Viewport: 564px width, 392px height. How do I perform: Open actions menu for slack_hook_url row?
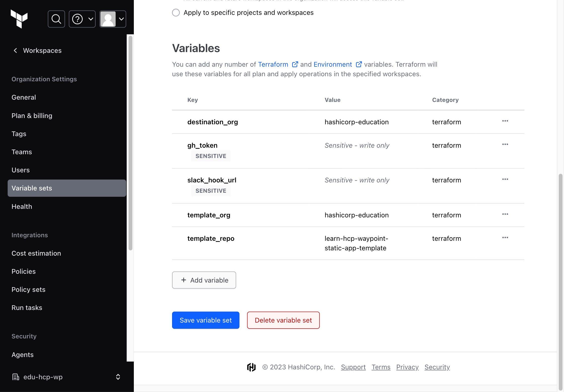(505, 179)
